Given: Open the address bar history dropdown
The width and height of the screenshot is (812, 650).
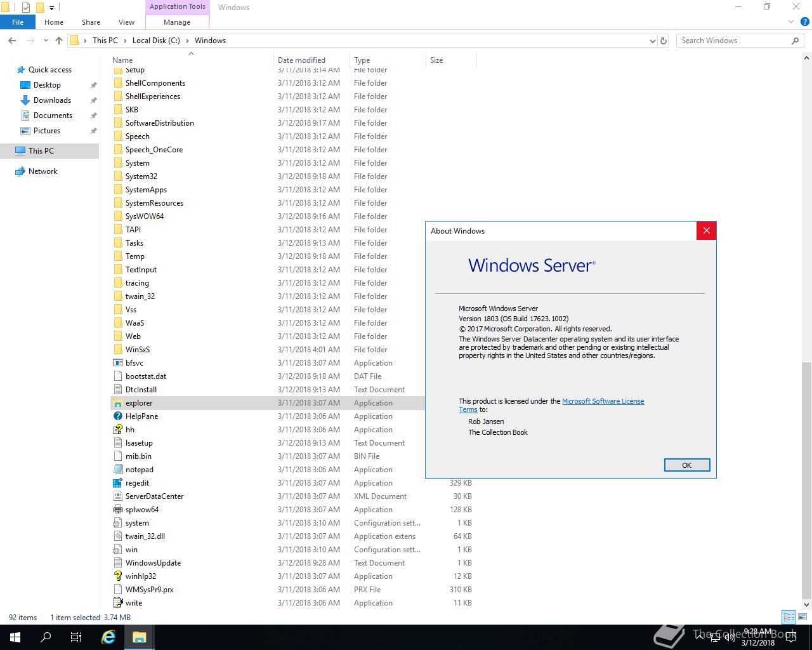Looking at the screenshot, I should pos(653,41).
